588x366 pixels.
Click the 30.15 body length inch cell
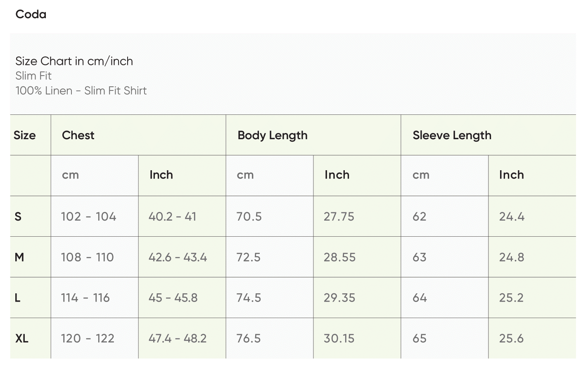(339, 339)
